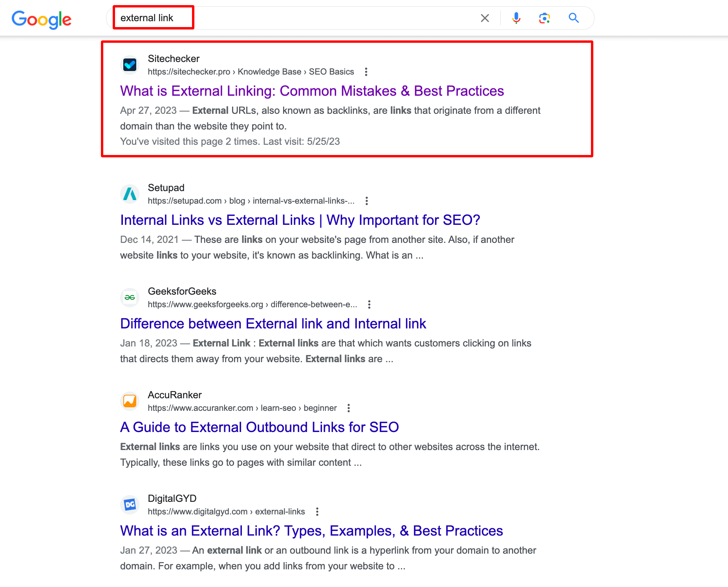728x587 pixels.
Task: Click the 'Jan 18, 2023' snippet date
Action: point(149,343)
